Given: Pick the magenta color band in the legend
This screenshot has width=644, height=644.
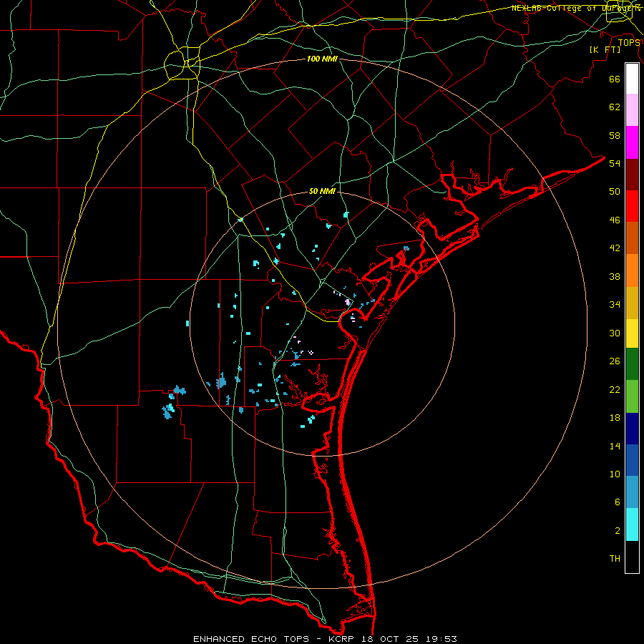Looking at the screenshot, I should coord(632,142).
